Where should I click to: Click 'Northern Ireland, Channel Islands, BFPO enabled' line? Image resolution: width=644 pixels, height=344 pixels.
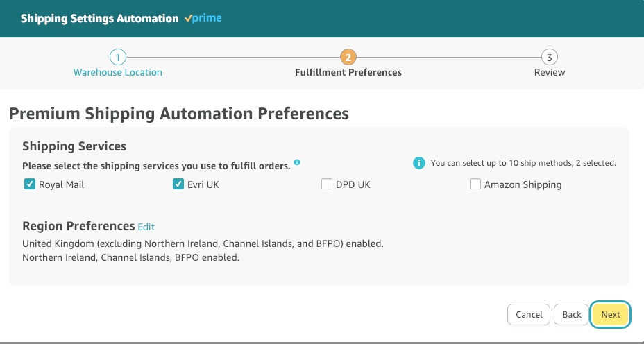click(x=130, y=258)
